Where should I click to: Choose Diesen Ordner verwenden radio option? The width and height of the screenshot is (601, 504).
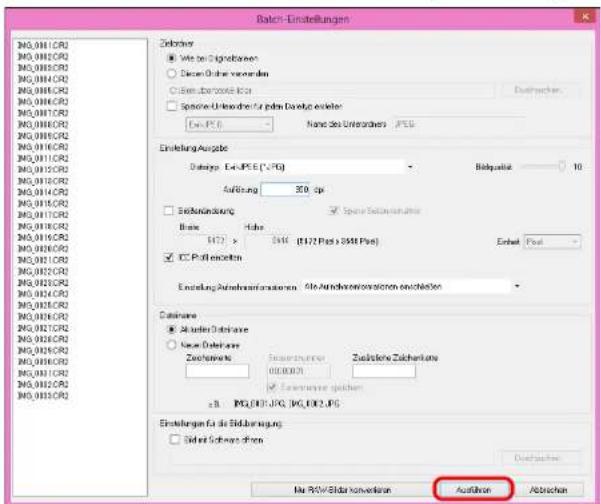pos(171,74)
